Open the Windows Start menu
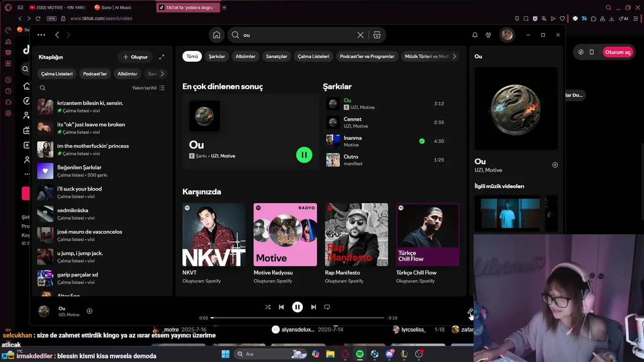The height and width of the screenshot is (362, 644). point(225,354)
